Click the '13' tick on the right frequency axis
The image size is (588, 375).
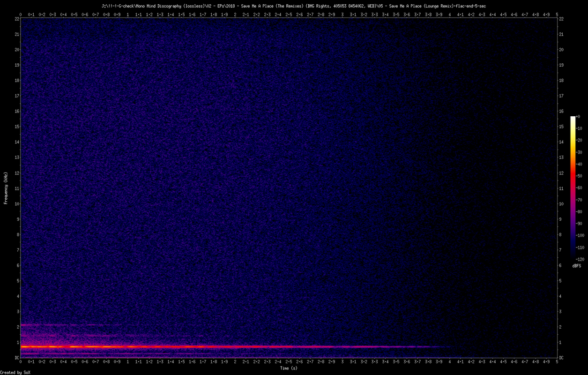click(x=561, y=157)
